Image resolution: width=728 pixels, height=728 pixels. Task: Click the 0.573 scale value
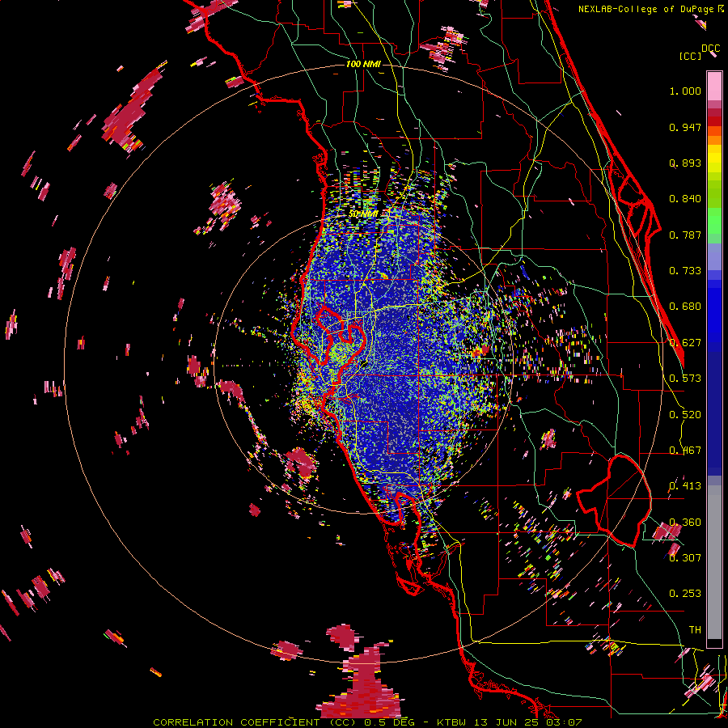[x=685, y=379]
